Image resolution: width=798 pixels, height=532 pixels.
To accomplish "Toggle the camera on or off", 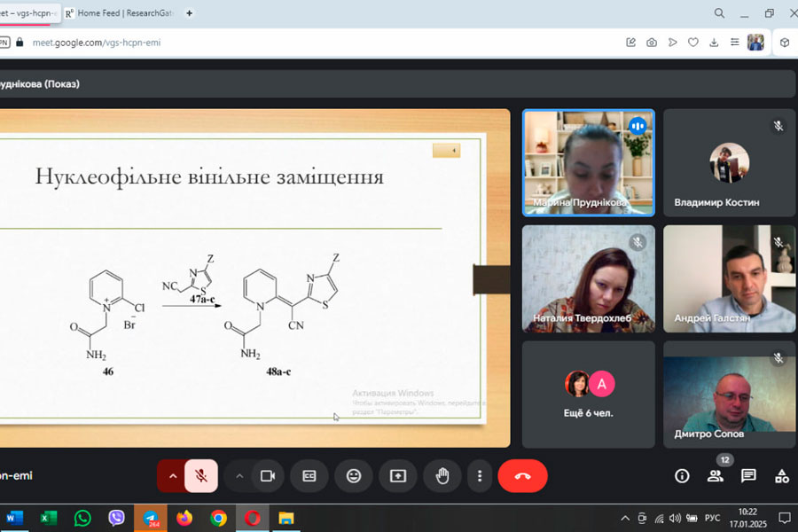I will coord(267,476).
